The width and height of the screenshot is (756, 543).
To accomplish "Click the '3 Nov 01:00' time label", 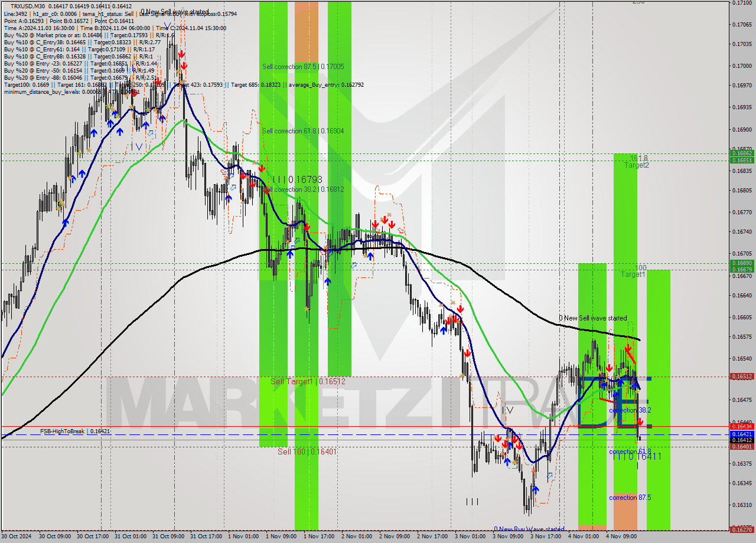I will pos(470,537).
